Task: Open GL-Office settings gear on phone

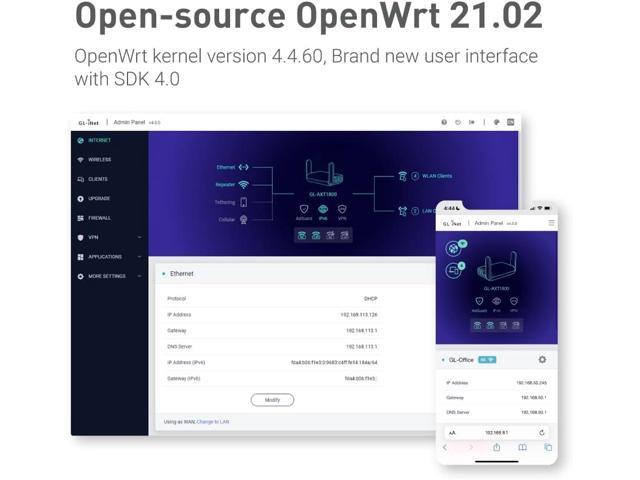Action: [x=542, y=360]
